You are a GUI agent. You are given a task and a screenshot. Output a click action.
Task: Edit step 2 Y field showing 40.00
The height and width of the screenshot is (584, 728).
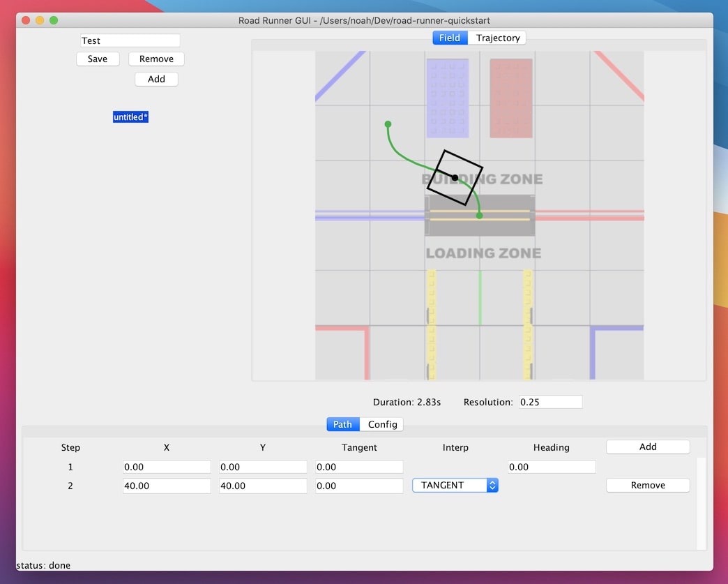263,486
